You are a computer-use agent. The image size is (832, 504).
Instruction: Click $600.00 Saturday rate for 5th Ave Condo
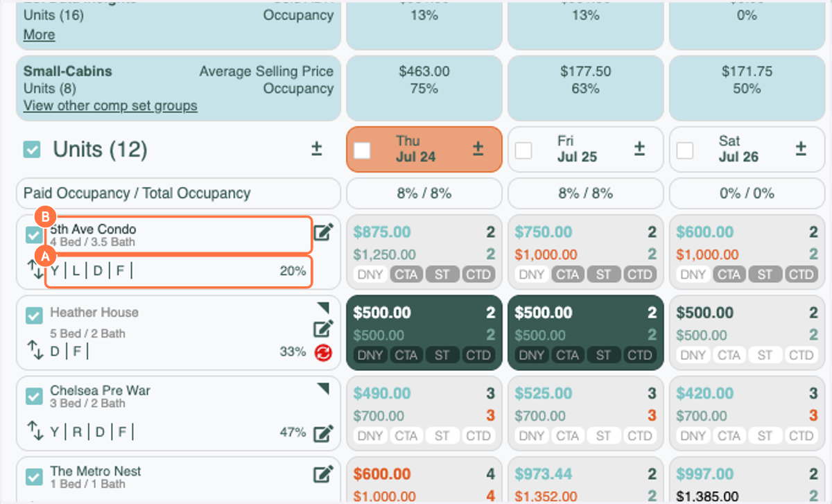click(705, 232)
